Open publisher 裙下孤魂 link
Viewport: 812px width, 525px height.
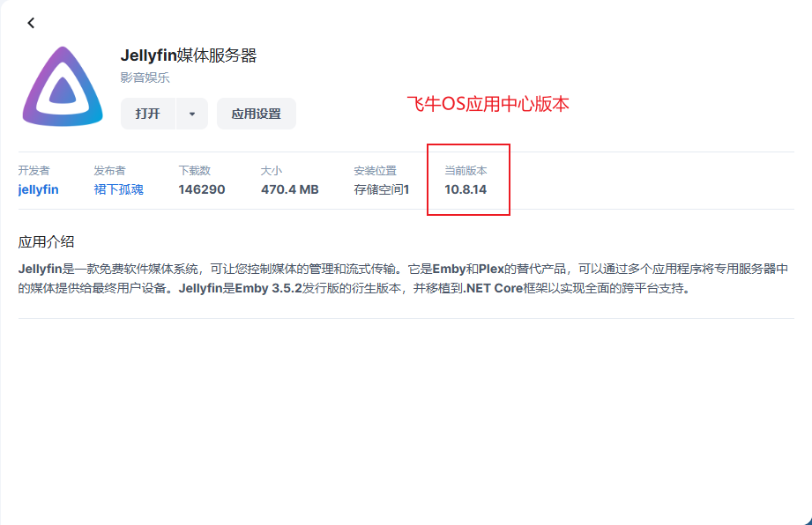pos(118,189)
